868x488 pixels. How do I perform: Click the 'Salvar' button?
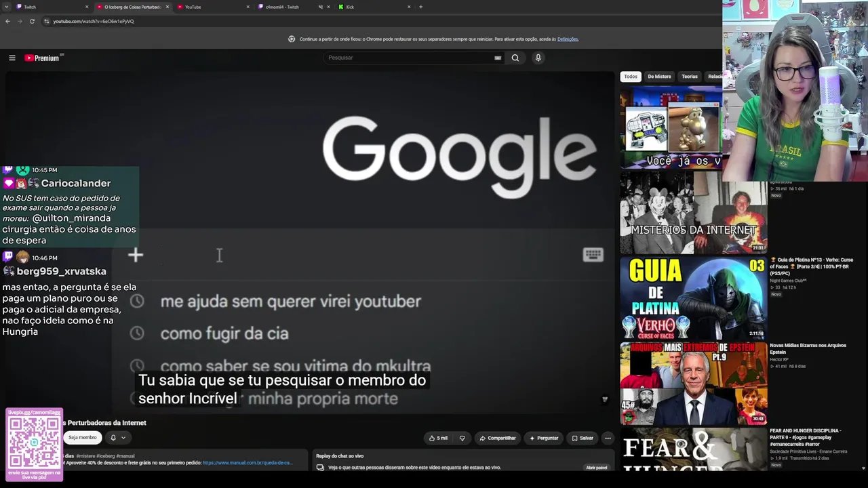pyautogui.click(x=583, y=438)
